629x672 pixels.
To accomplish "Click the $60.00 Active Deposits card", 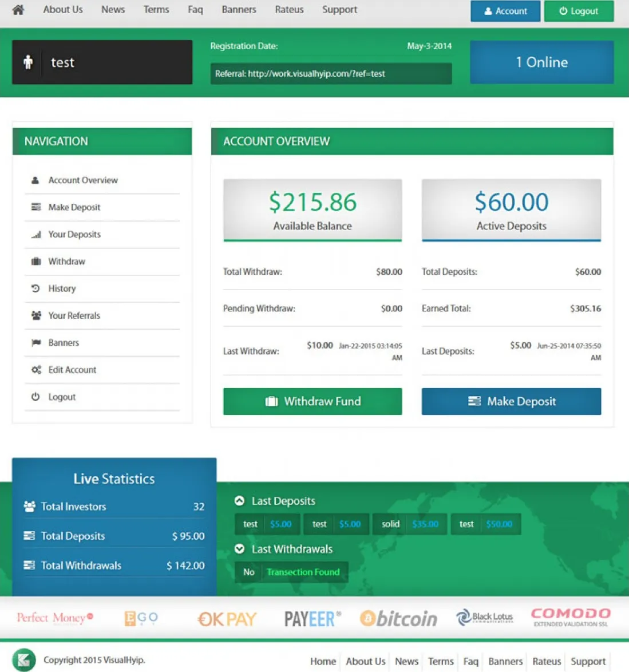I will [511, 210].
